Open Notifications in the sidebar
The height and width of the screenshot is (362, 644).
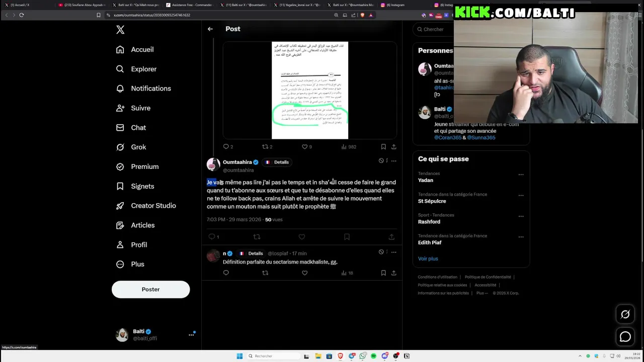coord(143,88)
